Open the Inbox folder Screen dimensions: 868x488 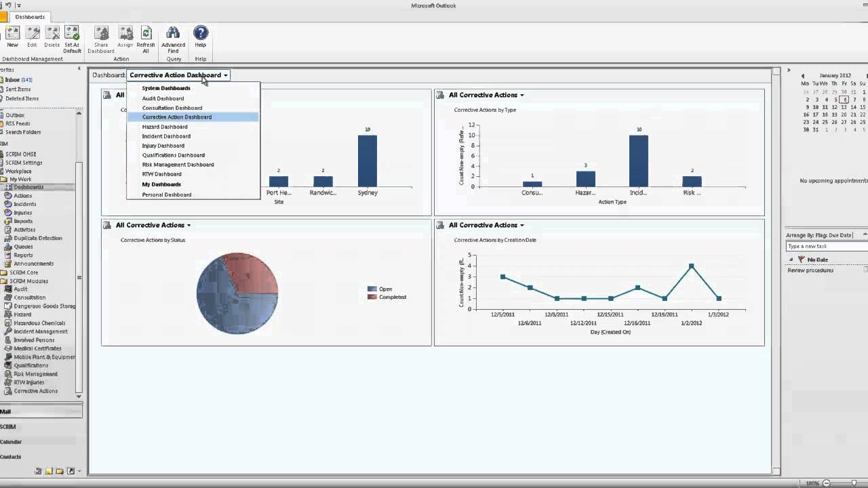pos(18,80)
